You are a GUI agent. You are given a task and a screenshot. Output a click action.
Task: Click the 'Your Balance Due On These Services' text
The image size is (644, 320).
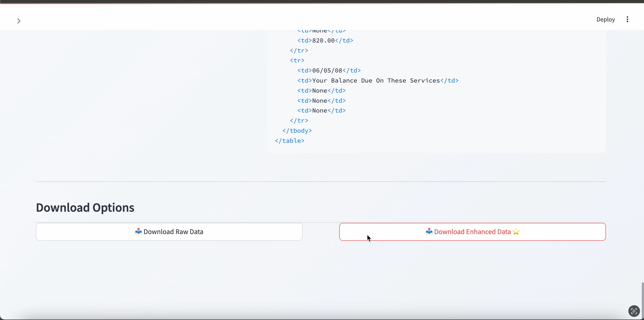[x=376, y=81]
